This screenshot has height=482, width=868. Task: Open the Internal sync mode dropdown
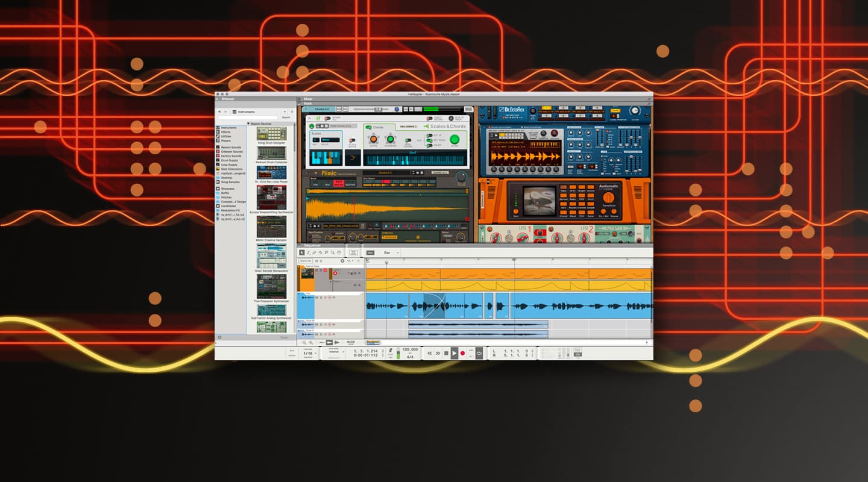coord(336,352)
